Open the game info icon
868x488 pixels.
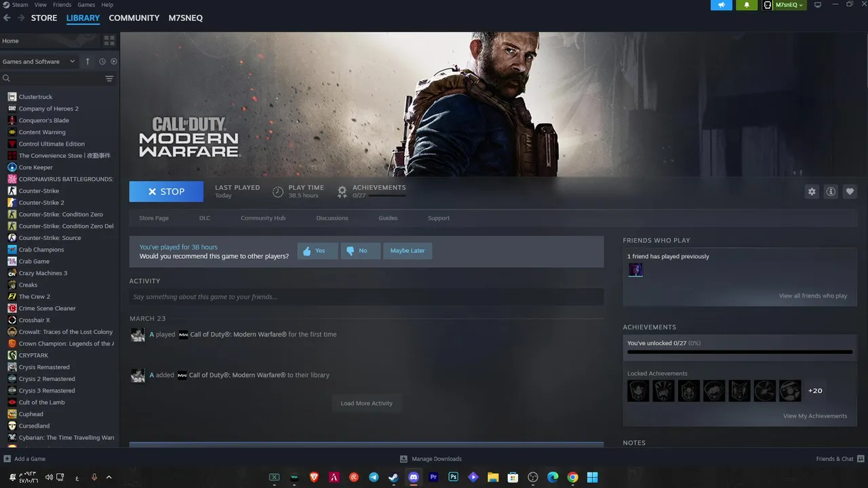tap(831, 192)
